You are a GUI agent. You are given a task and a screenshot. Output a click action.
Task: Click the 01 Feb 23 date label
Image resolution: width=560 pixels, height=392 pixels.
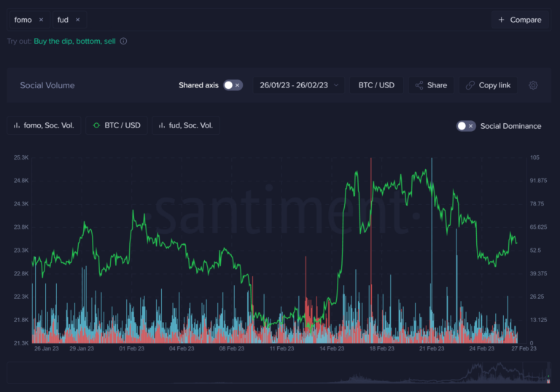(x=131, y=348)
